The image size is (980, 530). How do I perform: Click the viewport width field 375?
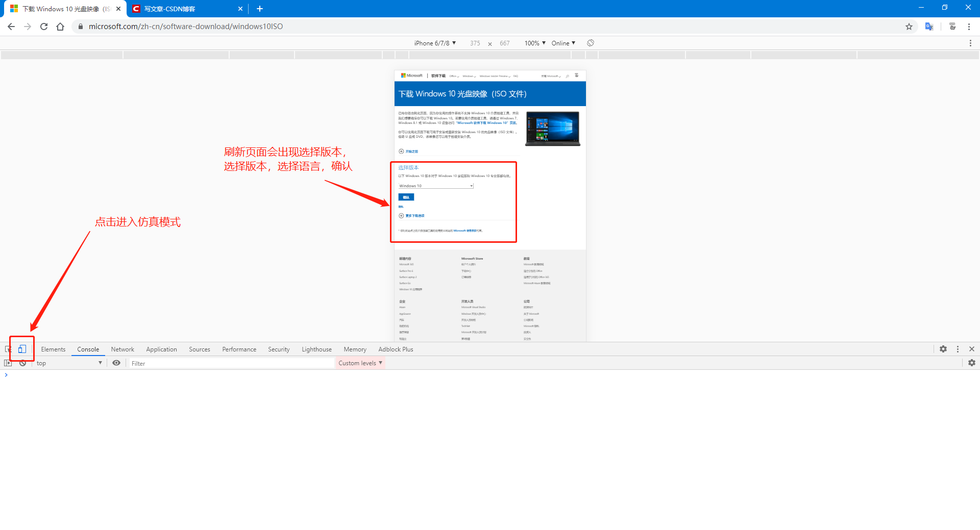475,43
